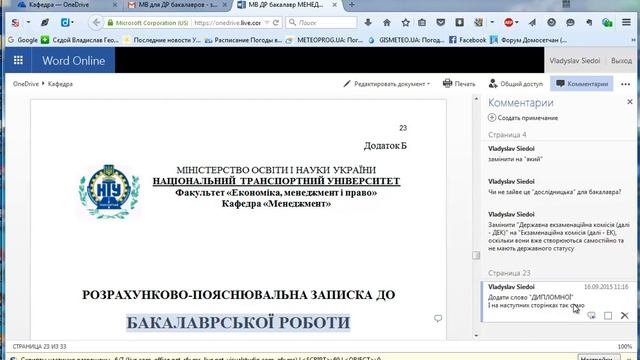Click the Word Online title

(x=73, y=61)
